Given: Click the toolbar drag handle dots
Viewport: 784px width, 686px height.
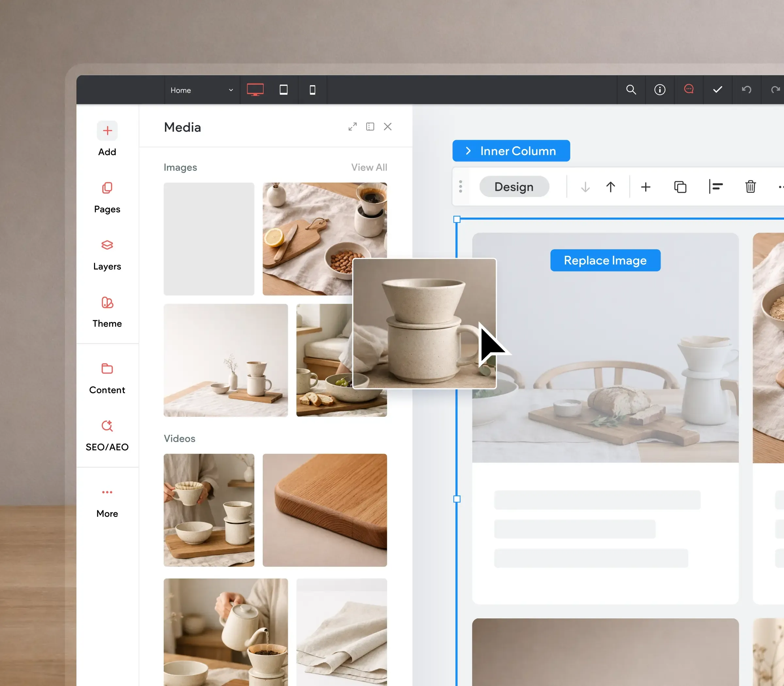Looking at the screenshot, I should (461, 187).
